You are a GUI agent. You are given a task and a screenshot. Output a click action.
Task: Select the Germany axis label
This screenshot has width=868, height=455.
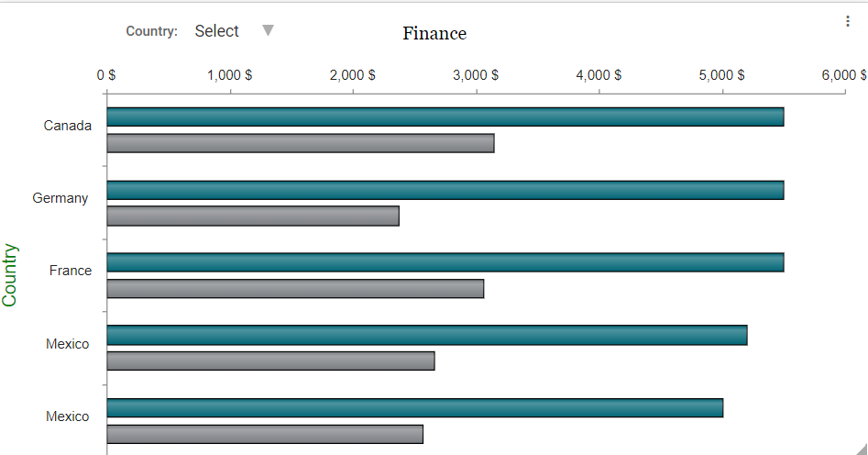(60, 198)
